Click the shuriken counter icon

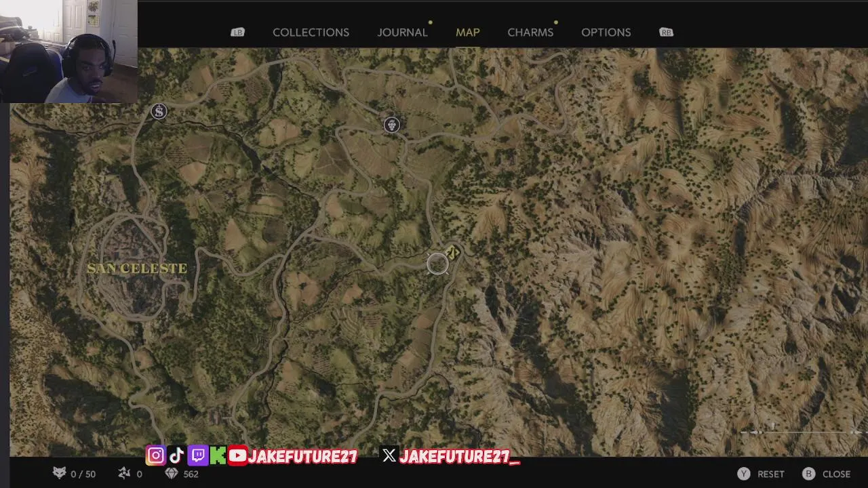pos(124,473)
